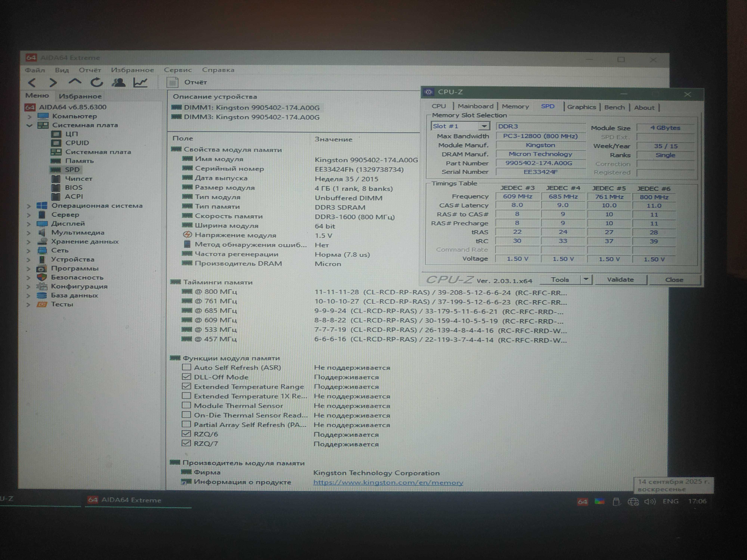Select Системная плата child item in tree

98,152
